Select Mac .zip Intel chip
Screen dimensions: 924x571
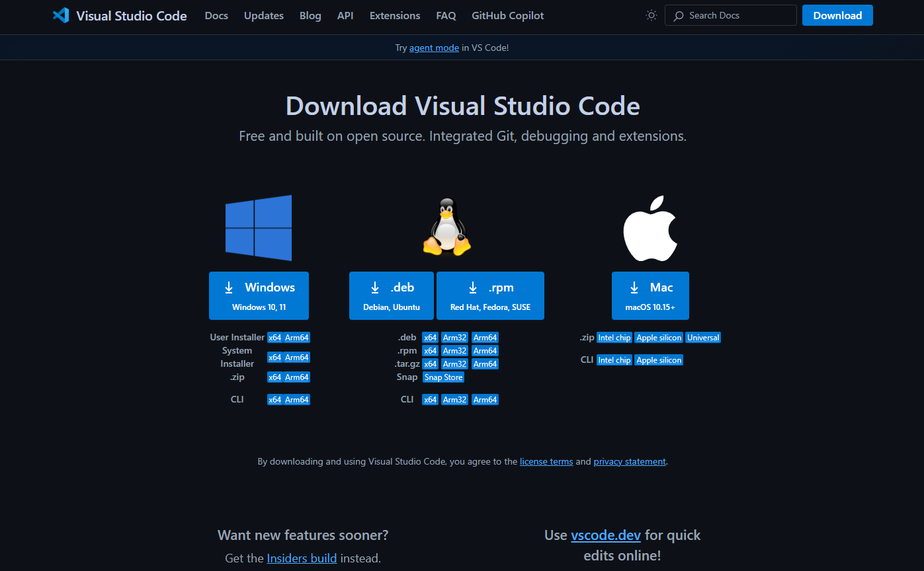(614, 338)
